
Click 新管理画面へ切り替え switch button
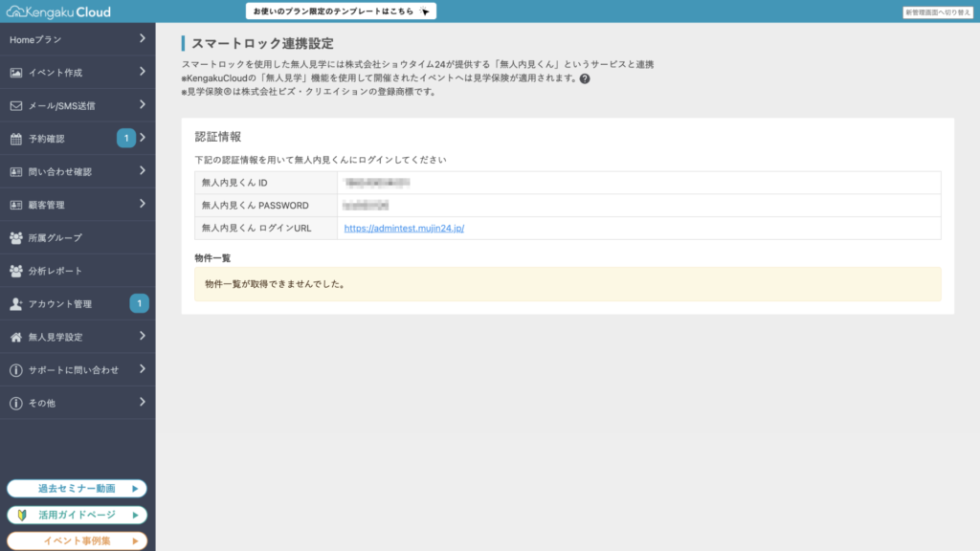(x=937, y=12)
